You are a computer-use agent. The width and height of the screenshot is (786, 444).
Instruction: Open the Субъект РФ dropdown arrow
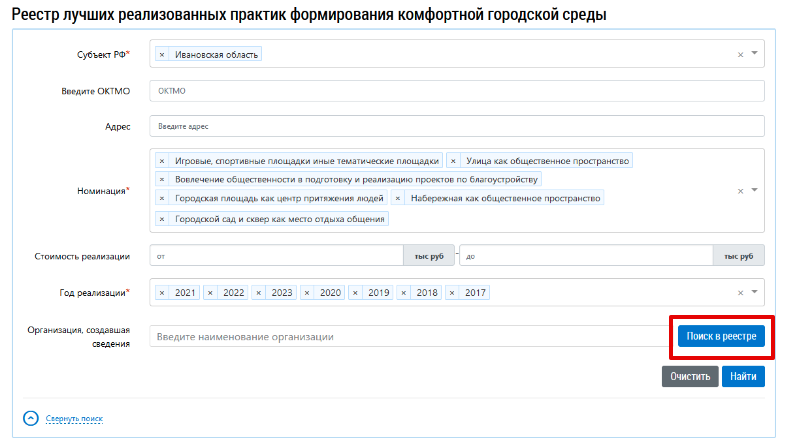(x=754, y=54)
